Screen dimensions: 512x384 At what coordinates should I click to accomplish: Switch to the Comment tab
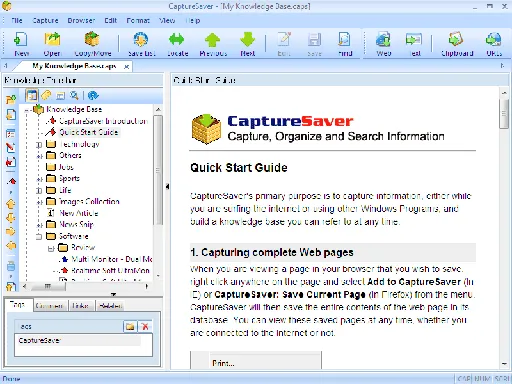pos(49,306)
